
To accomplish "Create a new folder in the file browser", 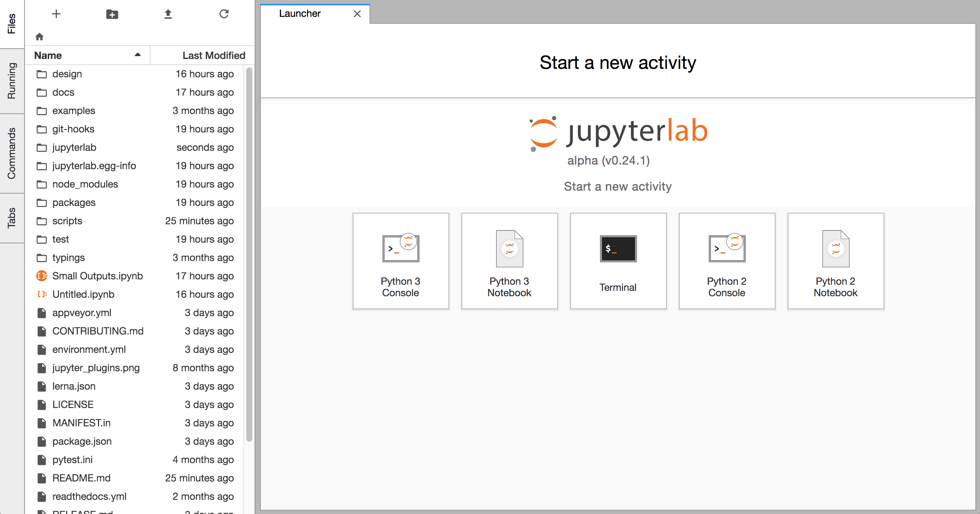I will tap(112, 14).
